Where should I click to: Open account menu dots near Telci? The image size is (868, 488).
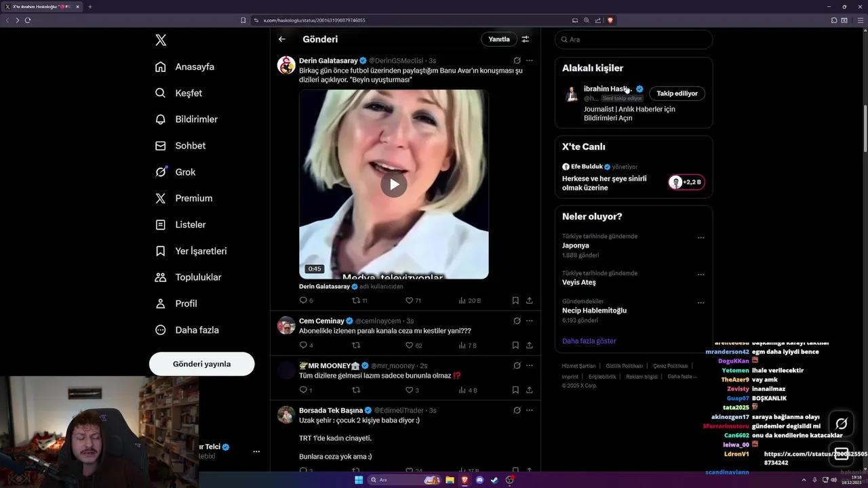pos(256,451)
